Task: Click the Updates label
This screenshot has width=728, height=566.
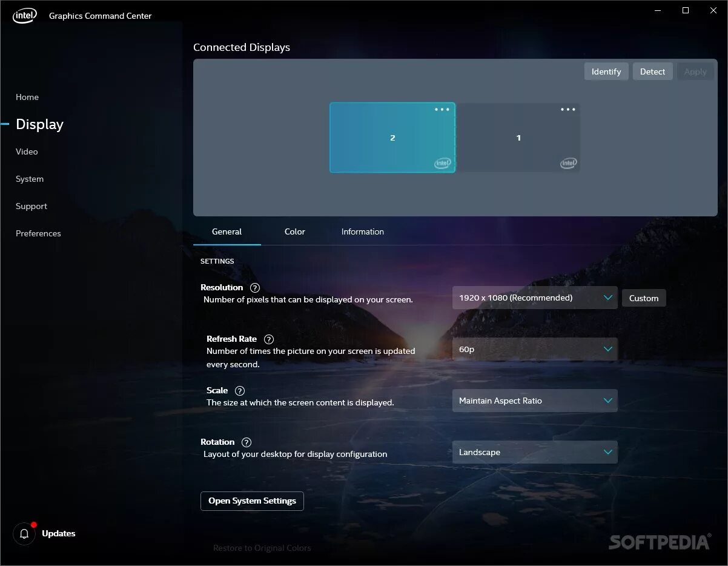Action: tap(59, 533)
